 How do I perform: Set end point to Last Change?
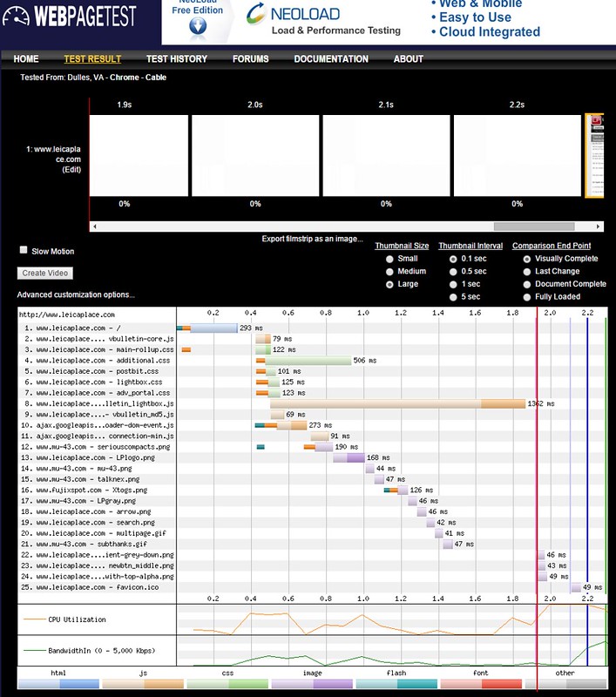coord(527,272)
